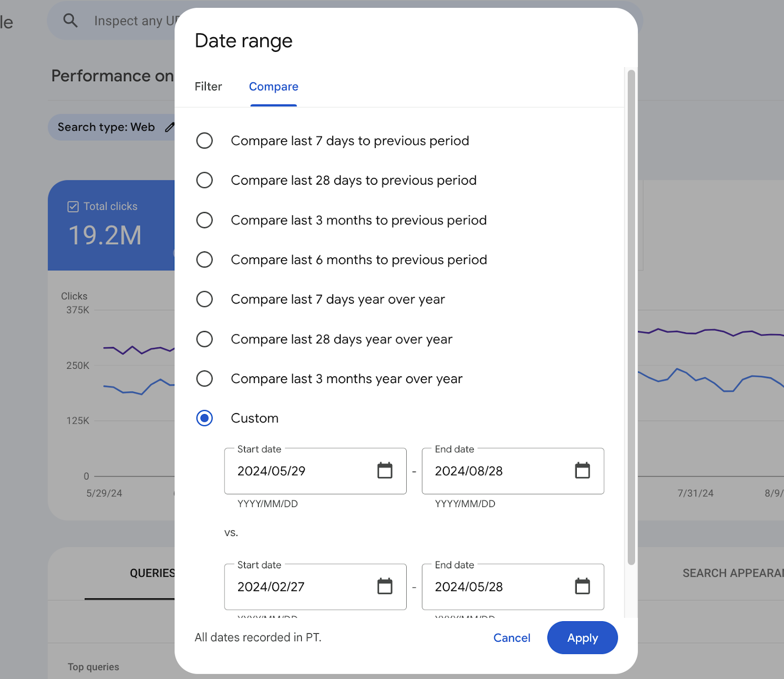This screenshot has width=784, height=679.
Task: Open calendar picker for the 2024/05/28 end date
Action: (x=582, y=586)
